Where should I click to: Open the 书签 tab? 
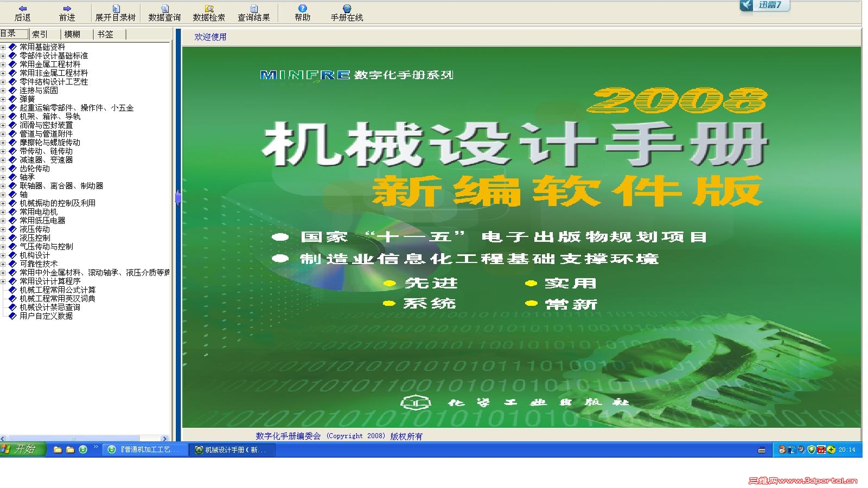tap(106, 34)
